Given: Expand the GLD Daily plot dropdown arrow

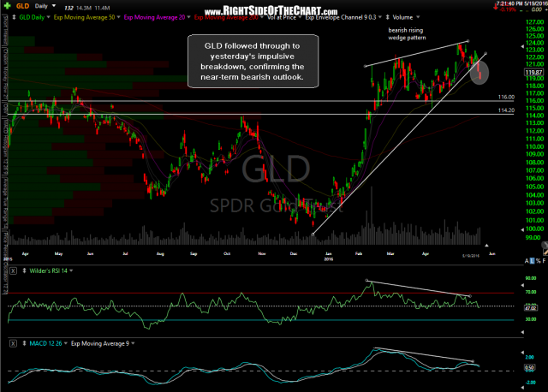Looking at the screenshot, I should [x=49, y=17].
